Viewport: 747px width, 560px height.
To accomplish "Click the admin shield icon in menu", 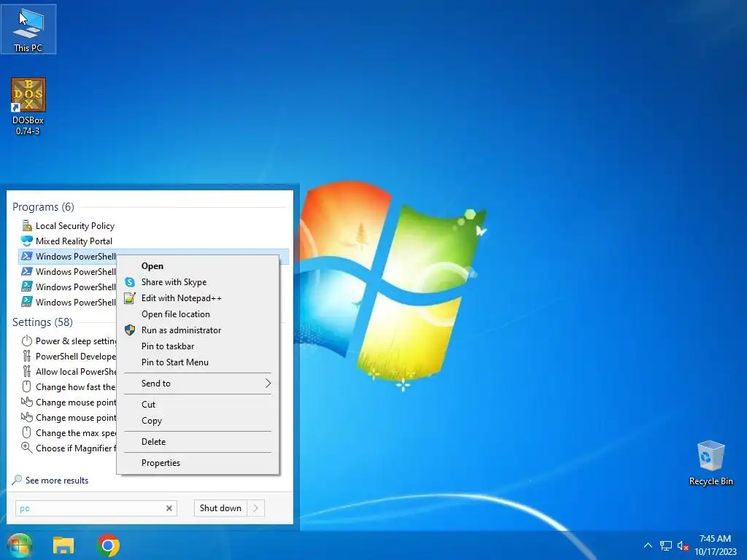I will point(130,330).
